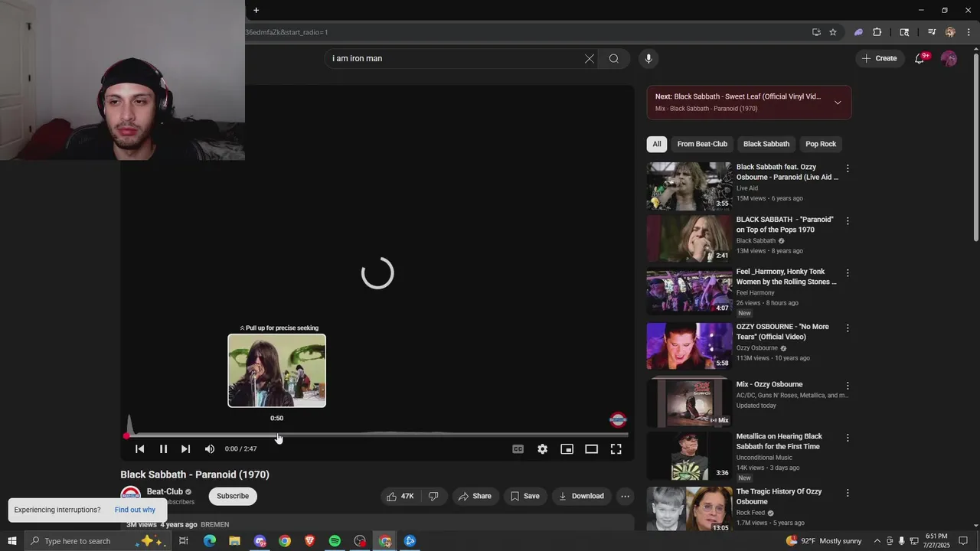Open Chrome media controls icon

point(932,32)
